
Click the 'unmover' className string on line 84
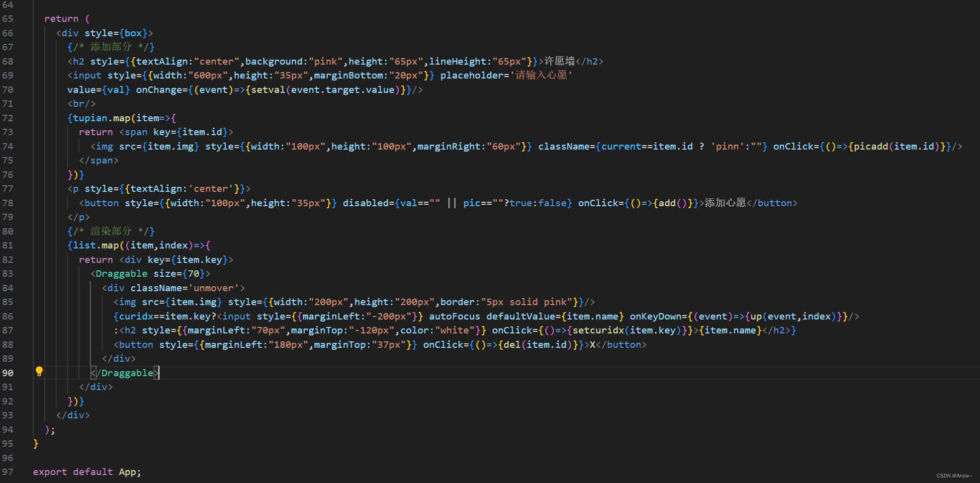(x=214, y=288)
